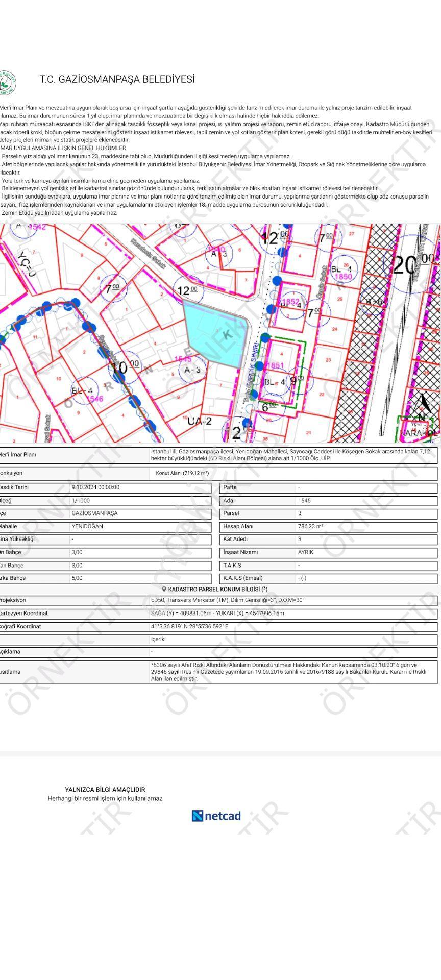Click the date 9.10.2024 00:00:00

tap(95, 487)
